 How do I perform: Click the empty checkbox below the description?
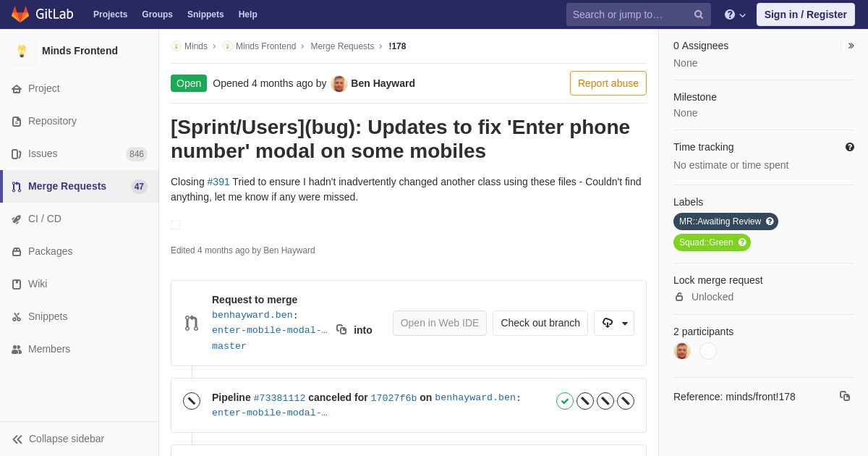pos(175,224)
